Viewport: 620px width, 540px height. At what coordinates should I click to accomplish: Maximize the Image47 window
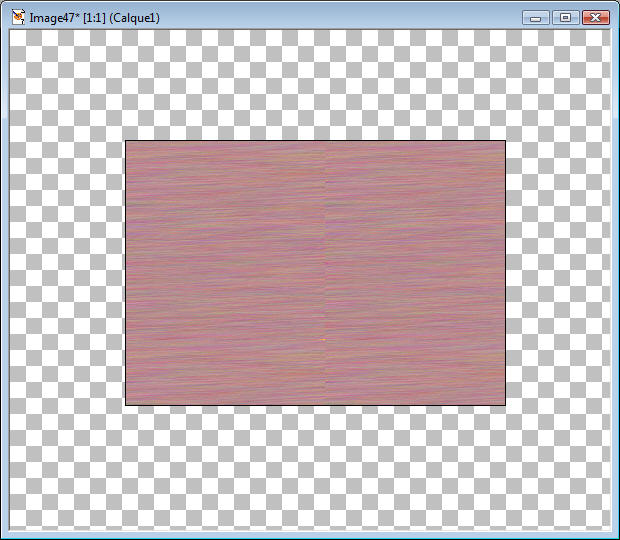[565, 18]
